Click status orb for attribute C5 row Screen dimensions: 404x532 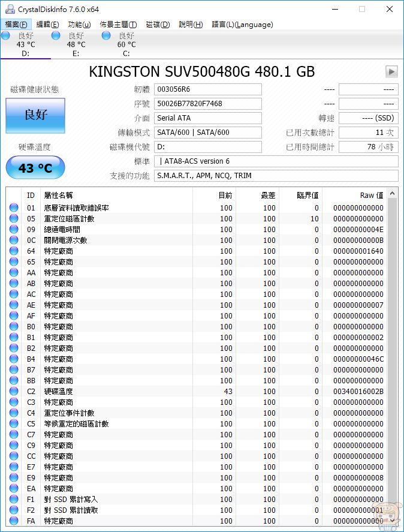pos(14,424)
